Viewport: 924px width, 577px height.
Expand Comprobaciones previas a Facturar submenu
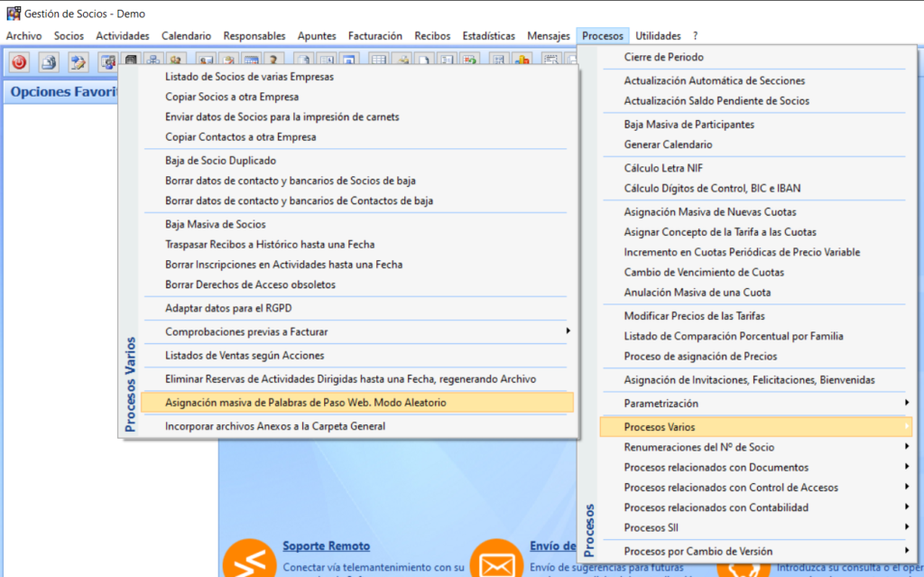point(568,331)
